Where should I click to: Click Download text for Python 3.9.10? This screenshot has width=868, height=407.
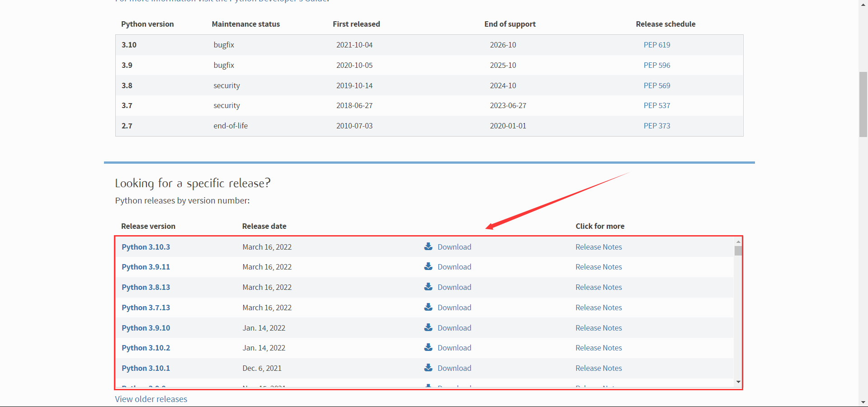pyautogui.click(x=454, y=328)
